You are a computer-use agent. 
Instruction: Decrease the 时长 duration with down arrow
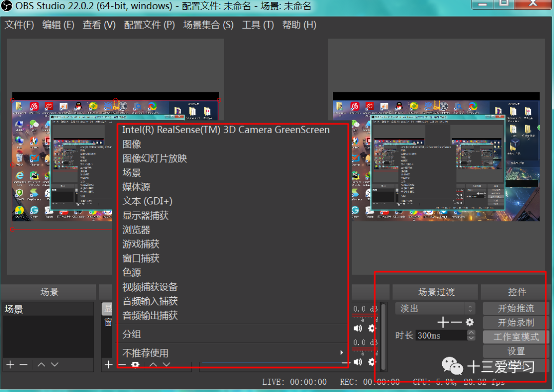pyautogui.click(x=471, y=338)
